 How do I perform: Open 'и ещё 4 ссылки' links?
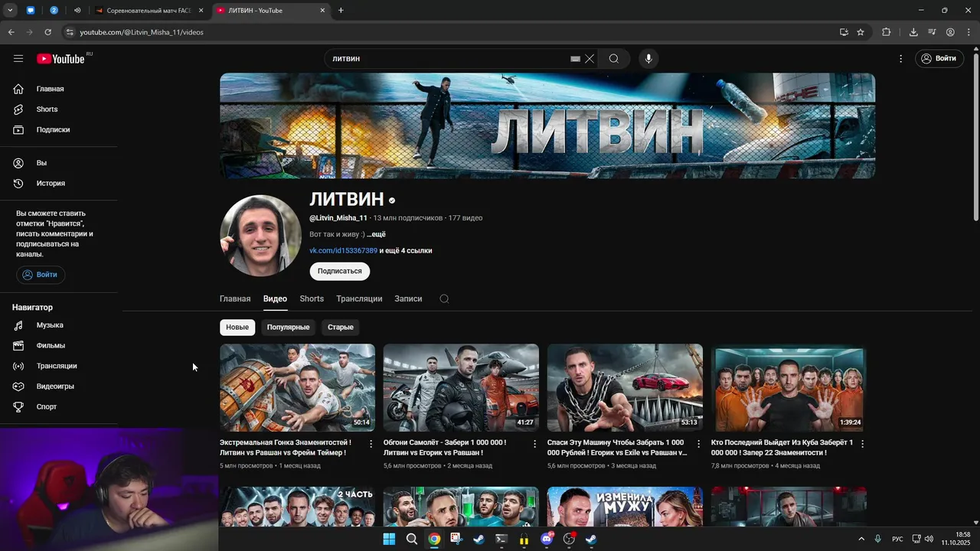click(406, 251)
